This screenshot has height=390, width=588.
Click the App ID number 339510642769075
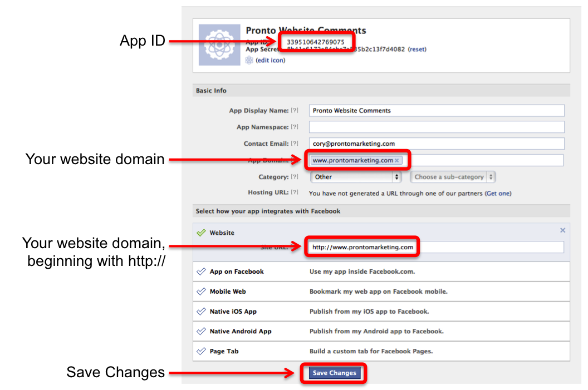tap(315, 42)
